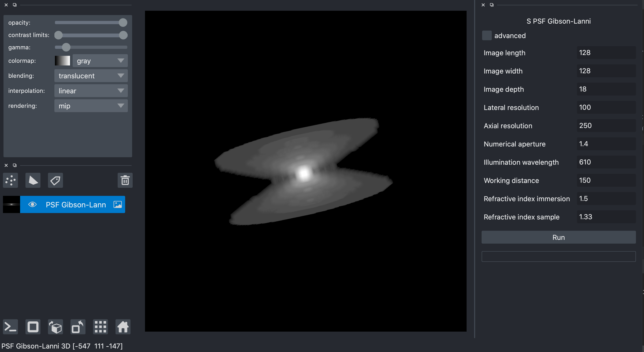Transpose dimensions with rotate icon

pos(78,327)
